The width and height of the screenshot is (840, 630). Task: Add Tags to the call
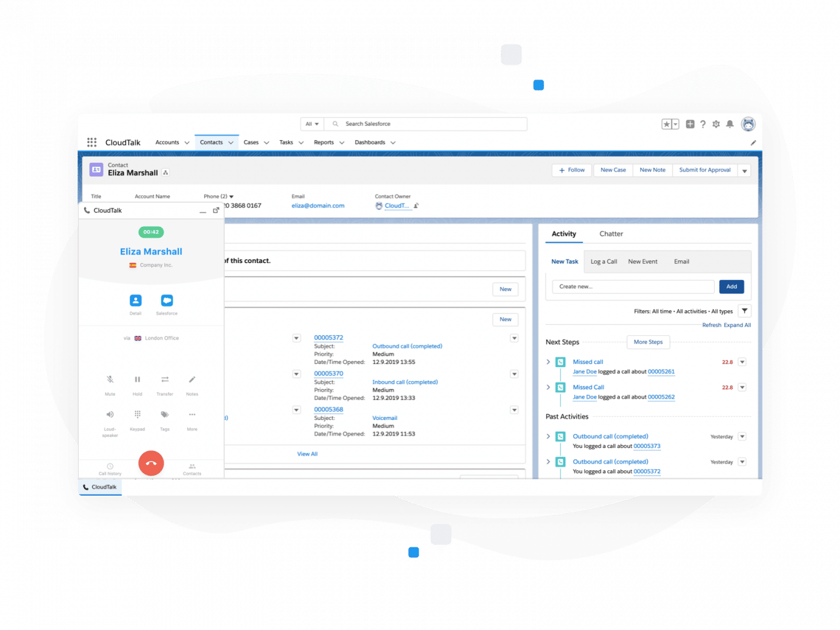[165, 414]
